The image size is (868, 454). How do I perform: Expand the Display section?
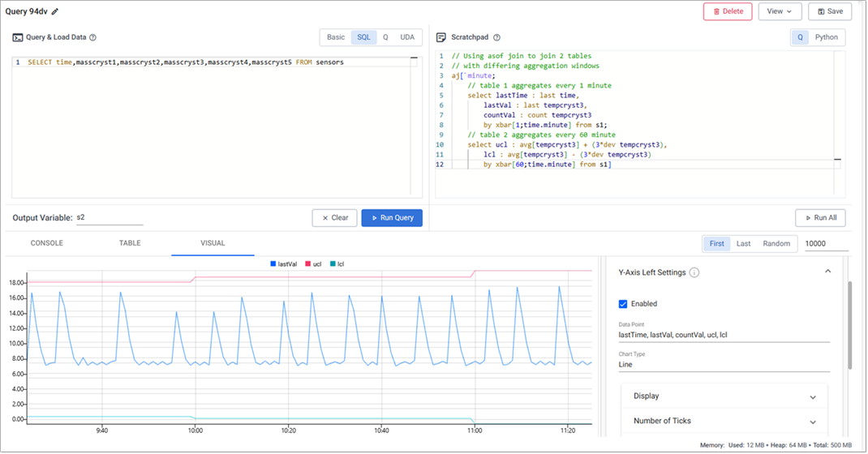pyautogui.click(x=812, y=396)
